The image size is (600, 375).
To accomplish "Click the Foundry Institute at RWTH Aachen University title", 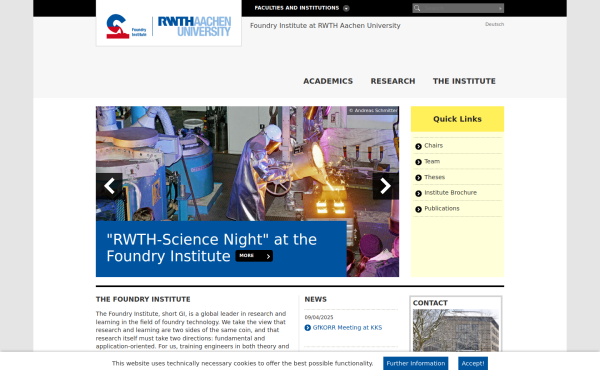I will point(325,26).
